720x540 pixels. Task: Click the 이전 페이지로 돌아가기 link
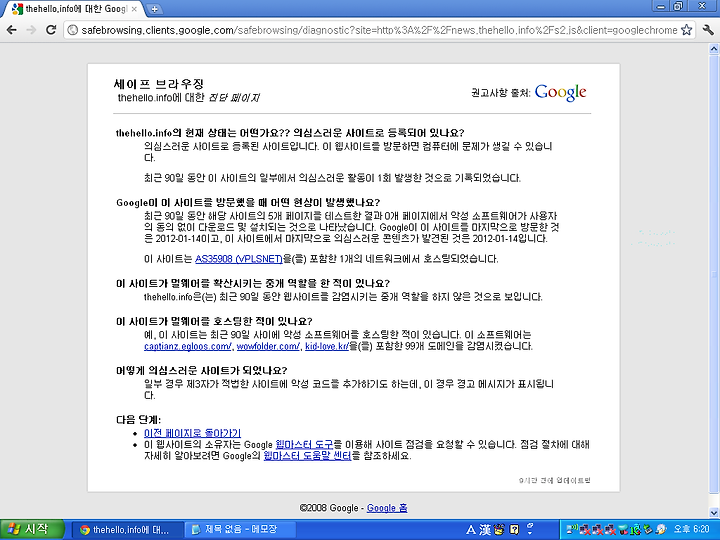pyautogui.click(x=192, y=433)
